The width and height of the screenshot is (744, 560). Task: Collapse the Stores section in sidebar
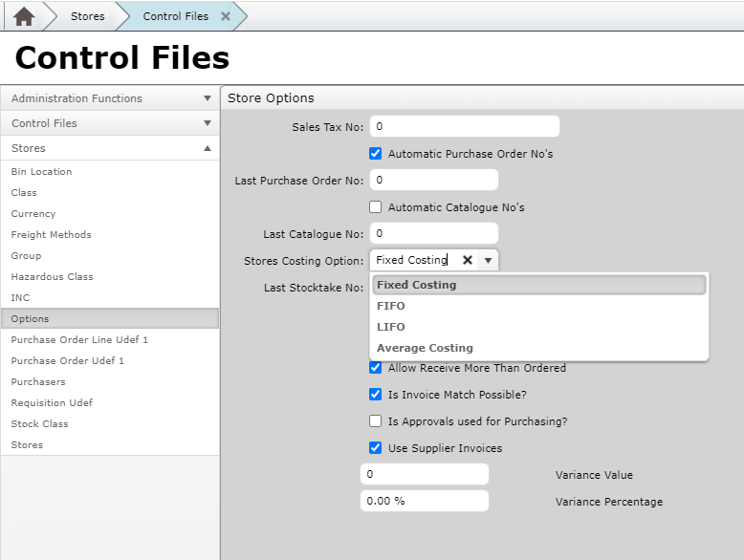point(208,148)
